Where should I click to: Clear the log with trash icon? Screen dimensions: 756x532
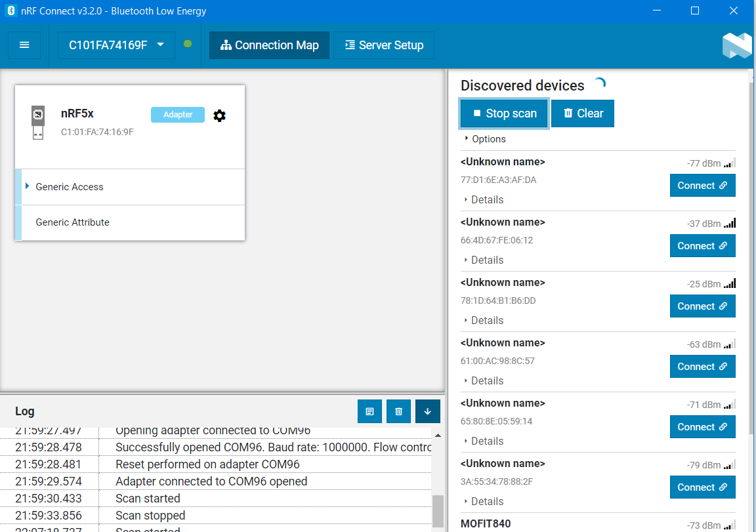click(398, 411)
